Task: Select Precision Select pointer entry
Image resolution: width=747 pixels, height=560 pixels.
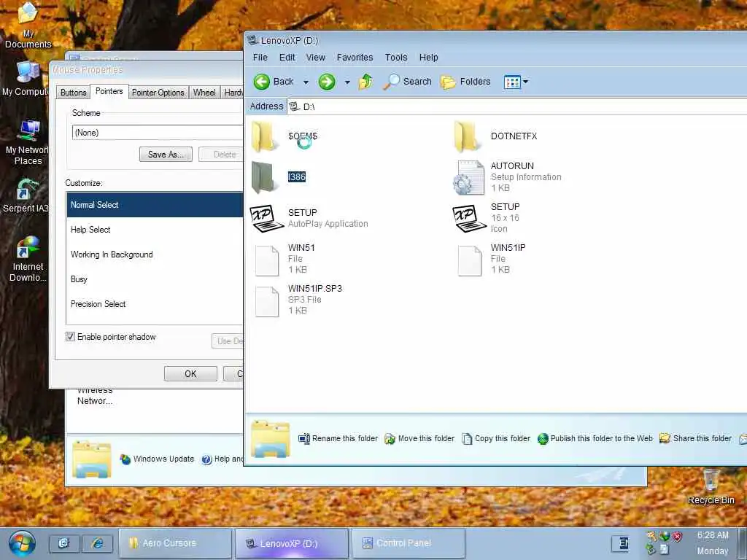Action: pyautogui.click(x=155, y=304)
